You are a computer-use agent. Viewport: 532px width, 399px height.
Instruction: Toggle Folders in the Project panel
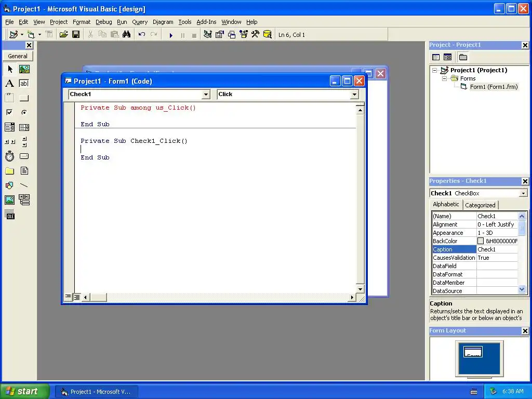[463, 57]
